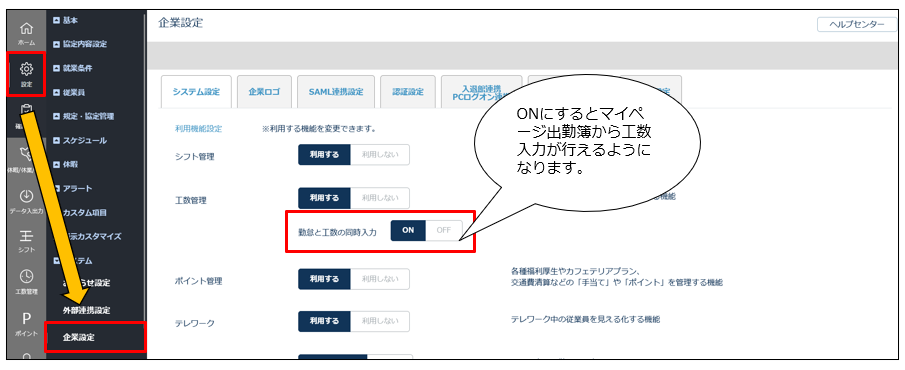Expand the 規定・協定管理 section
The height and width of the screenshot is (370, 905).
pos(83,116)
